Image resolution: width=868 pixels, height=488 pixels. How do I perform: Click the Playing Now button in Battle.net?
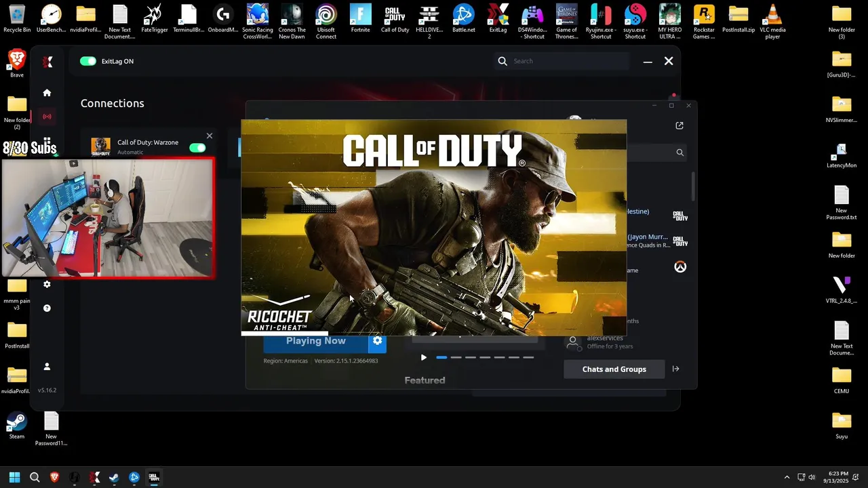(315, 341)
